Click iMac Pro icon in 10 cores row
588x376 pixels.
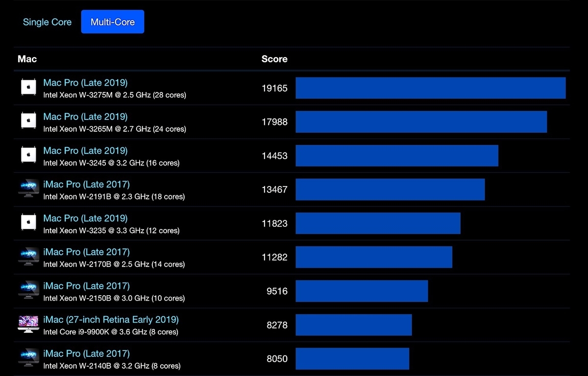click(28, 290)
